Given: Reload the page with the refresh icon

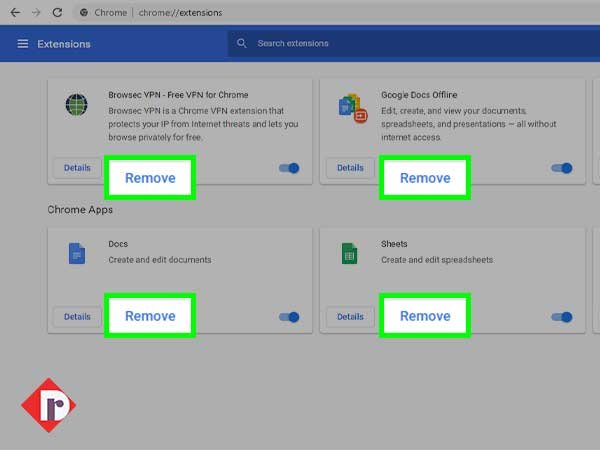Looking at the screenshot, I should tap(57, 13).
